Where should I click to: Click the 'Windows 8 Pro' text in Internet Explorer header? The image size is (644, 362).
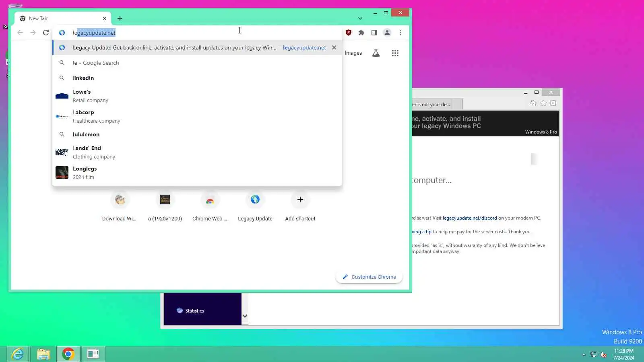pos(541,132)
